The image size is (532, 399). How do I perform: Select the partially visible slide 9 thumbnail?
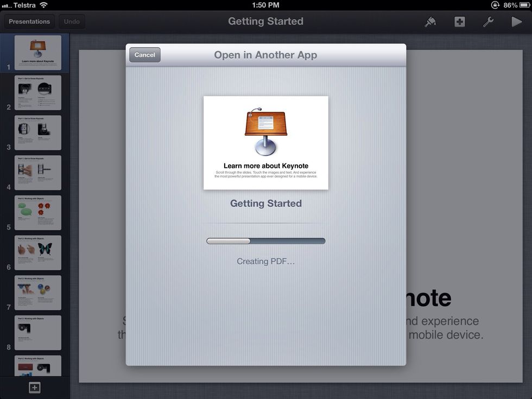37,366
